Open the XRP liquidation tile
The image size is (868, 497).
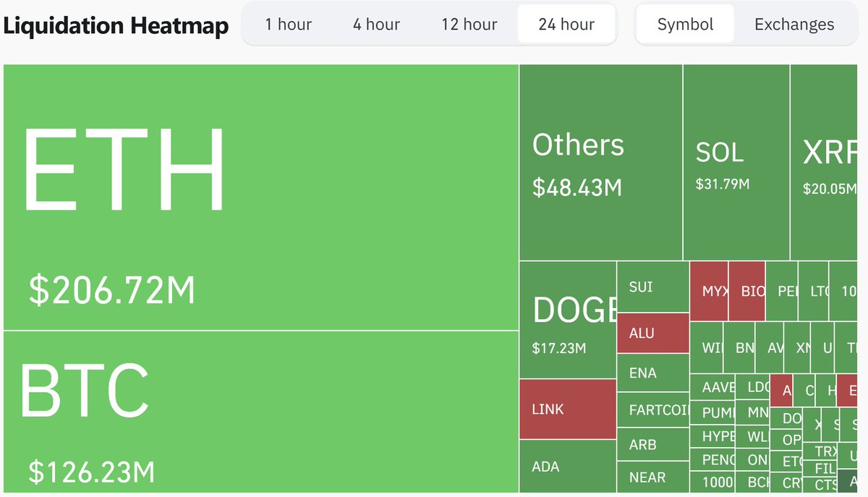click(x=828, y=159)
